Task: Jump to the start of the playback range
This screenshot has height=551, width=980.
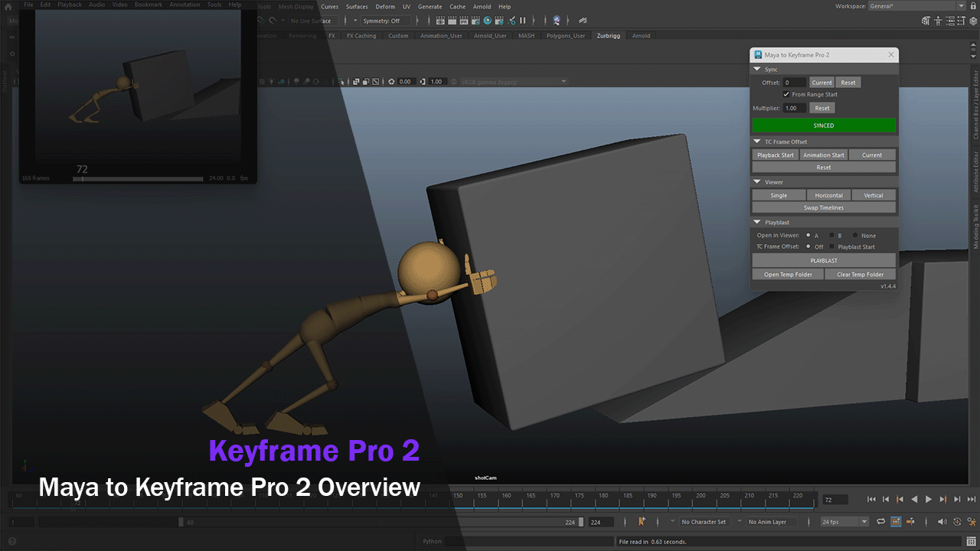Action: [x=871, y=499]
